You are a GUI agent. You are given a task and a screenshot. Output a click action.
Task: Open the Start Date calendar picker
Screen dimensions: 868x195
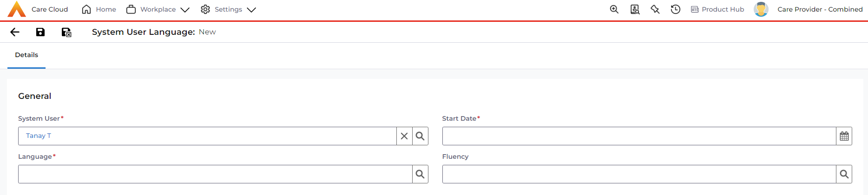[844, 136]
